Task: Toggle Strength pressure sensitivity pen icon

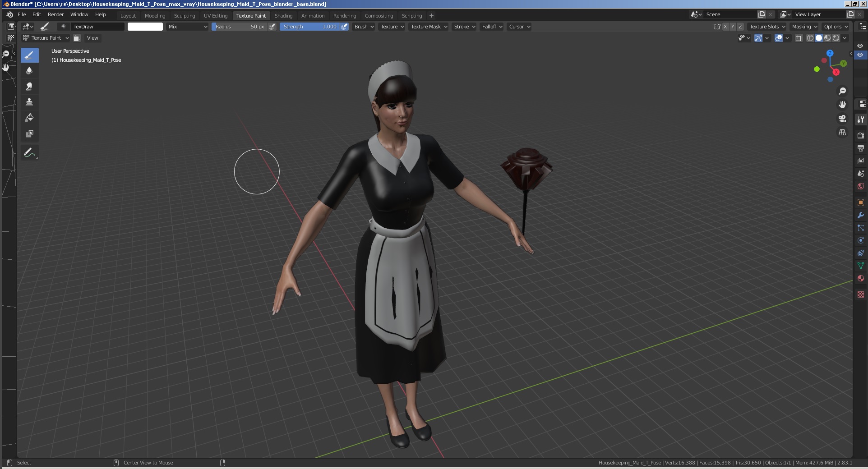Action: 344,27
